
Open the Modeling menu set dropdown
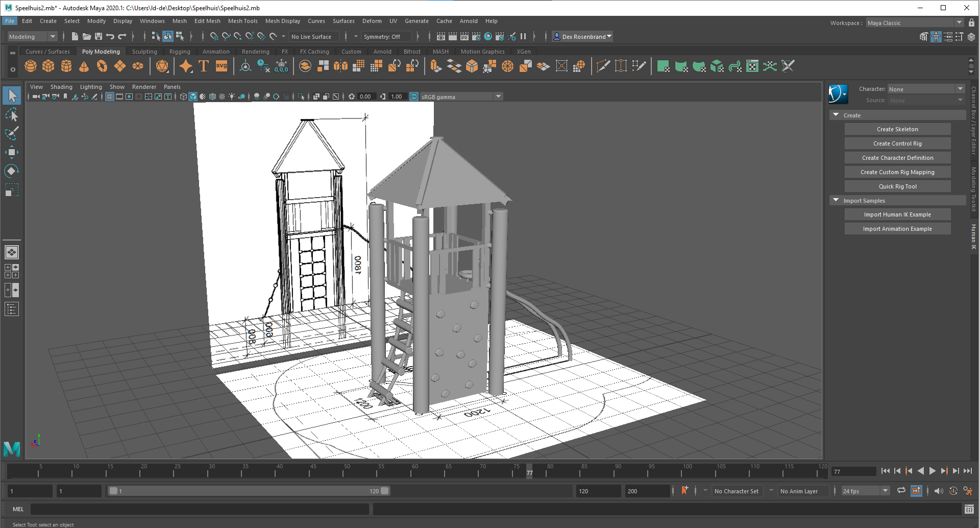click(x=32, y=37)
